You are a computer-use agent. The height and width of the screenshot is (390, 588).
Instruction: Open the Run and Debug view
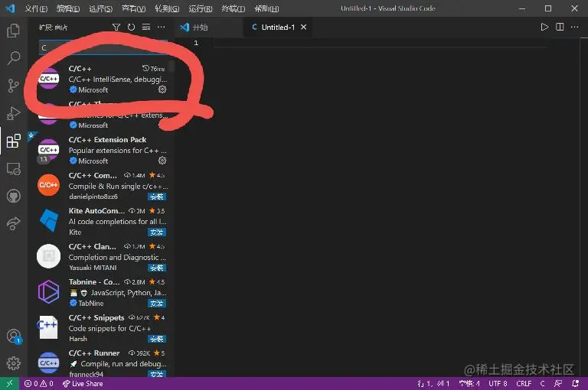tap(14, 113)
